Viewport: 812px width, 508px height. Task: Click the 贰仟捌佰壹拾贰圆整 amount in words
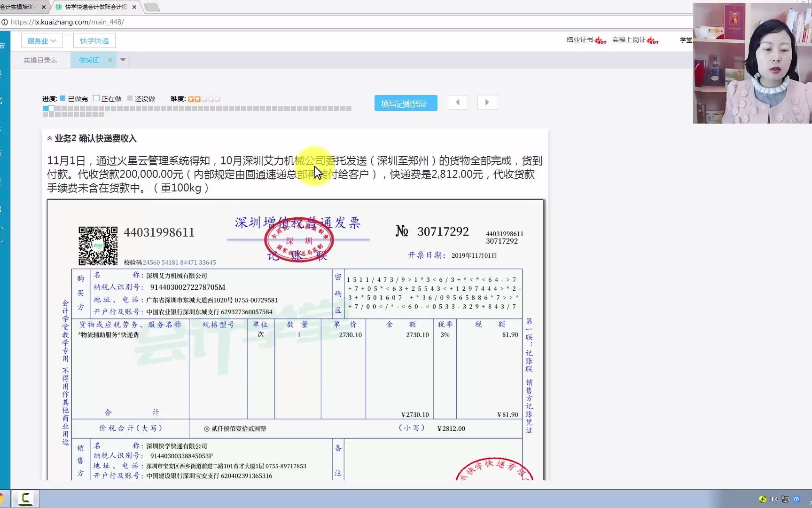coord(239,429)
